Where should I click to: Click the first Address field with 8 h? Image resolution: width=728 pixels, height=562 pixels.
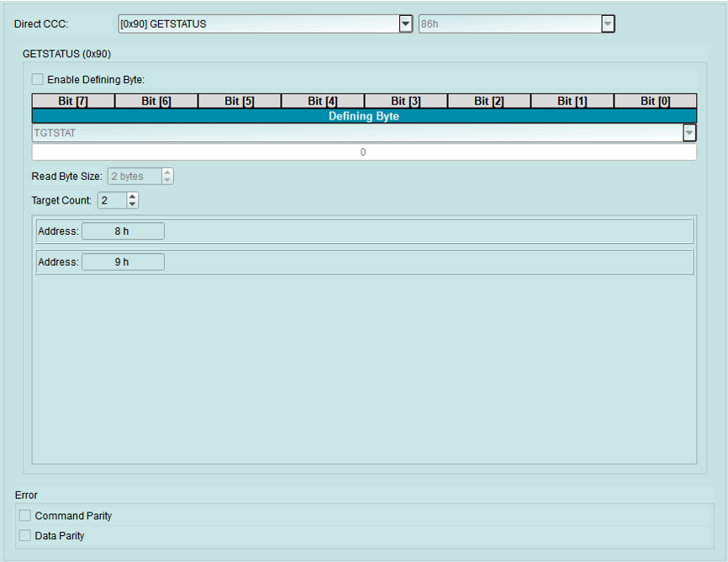point(123,231)
